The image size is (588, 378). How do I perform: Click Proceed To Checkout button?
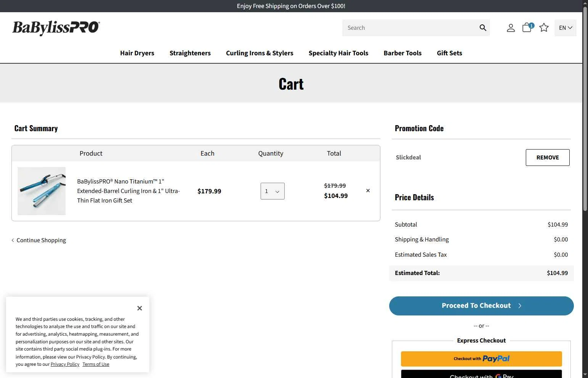click(481, 306)
